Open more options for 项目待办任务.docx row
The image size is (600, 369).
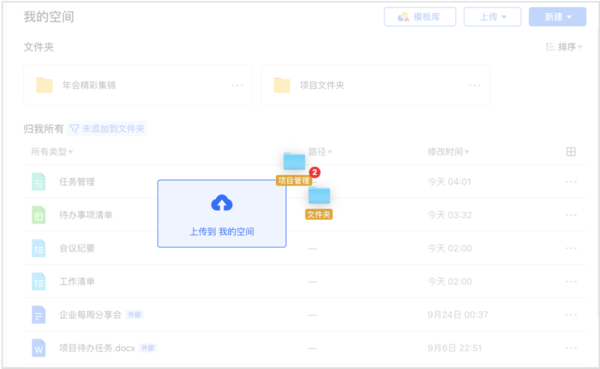coord(571,348)
